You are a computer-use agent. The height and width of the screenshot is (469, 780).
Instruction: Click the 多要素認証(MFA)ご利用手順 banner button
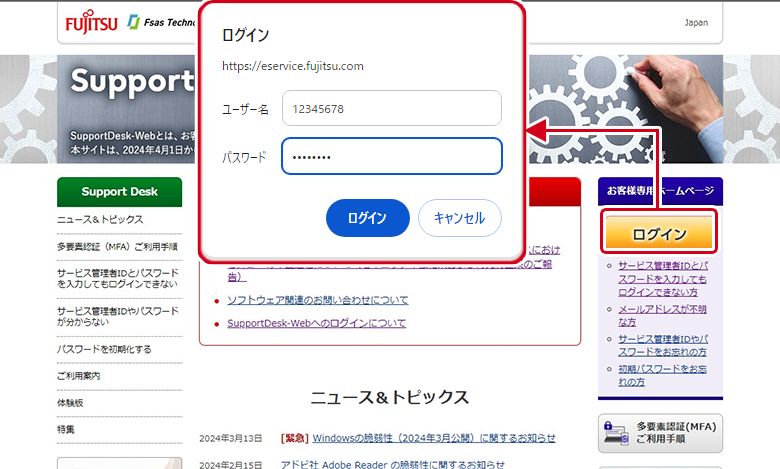pyautogui.click(x=660, y=433)
